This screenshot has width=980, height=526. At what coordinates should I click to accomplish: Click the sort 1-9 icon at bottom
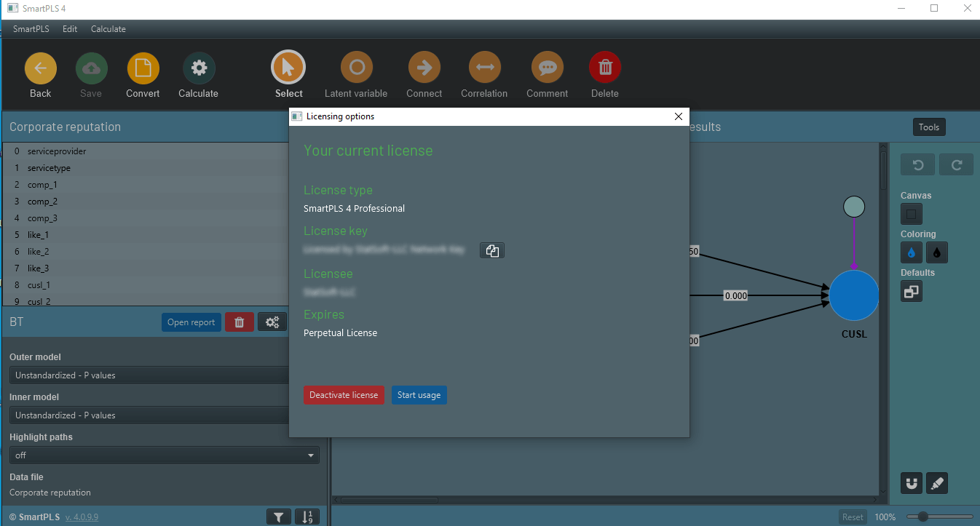click(306, 517)
